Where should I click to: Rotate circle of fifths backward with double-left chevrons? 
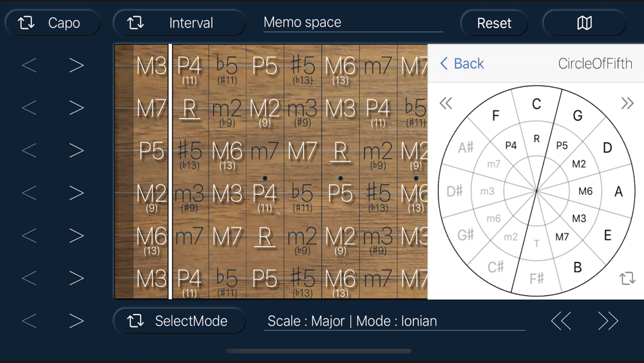point(446,103)
